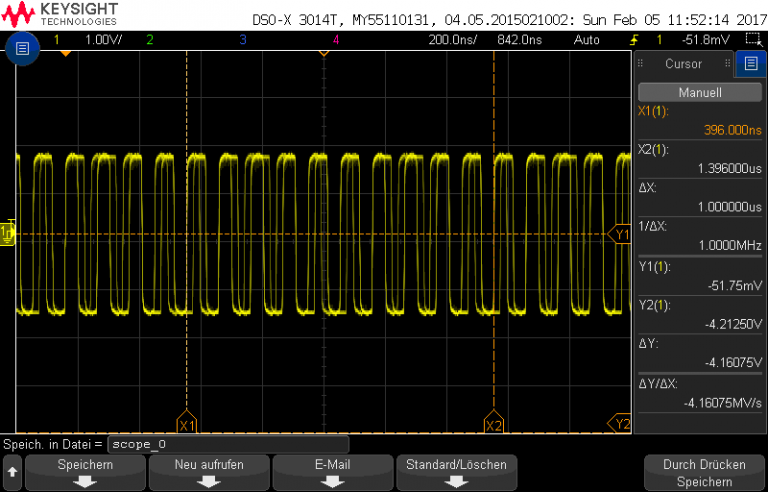The image size is (768, 492).
Task: Click the sidebar list icon beside Cursor
Action: (x=748, y=64)
